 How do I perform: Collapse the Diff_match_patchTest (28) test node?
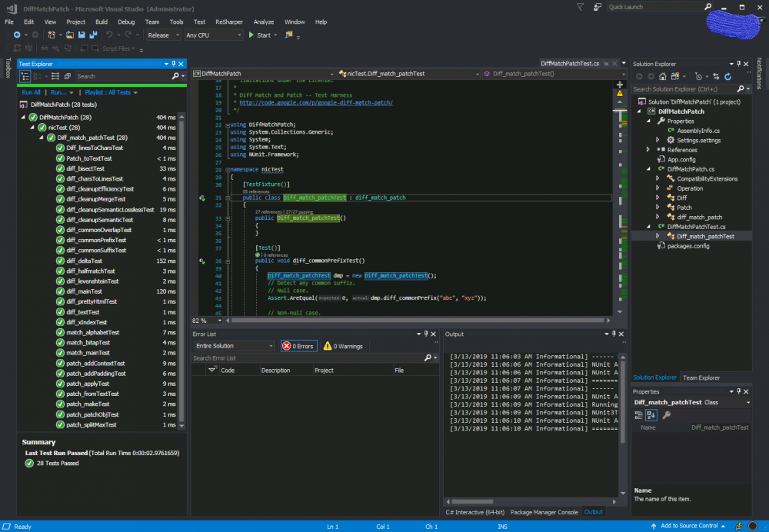click(42, 138)
